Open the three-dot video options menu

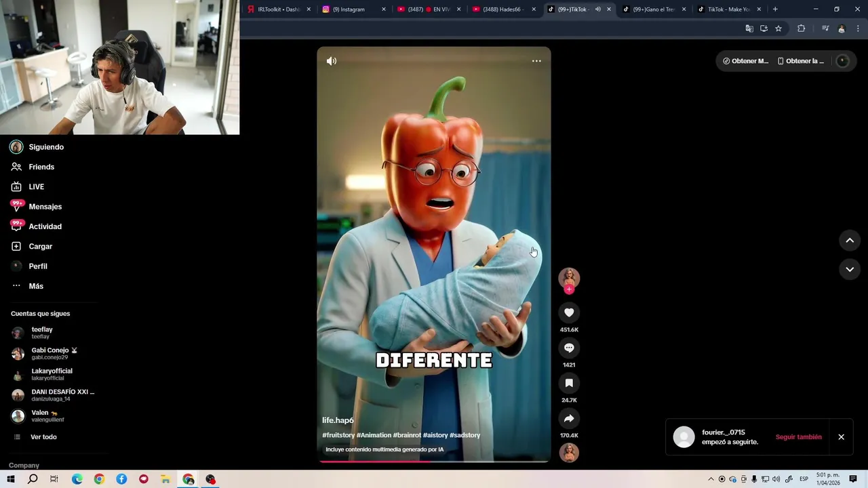[x=536, y=61]
